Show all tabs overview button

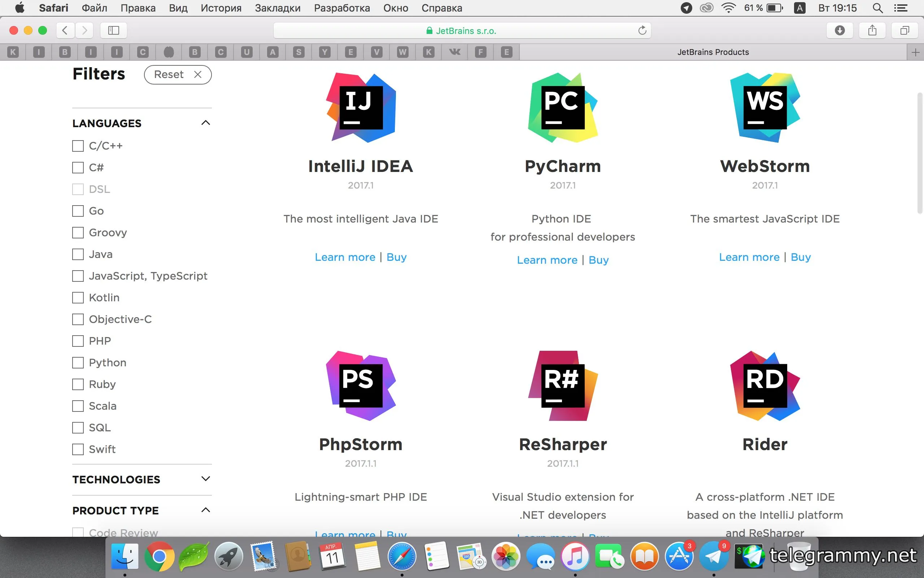[905, 30]
